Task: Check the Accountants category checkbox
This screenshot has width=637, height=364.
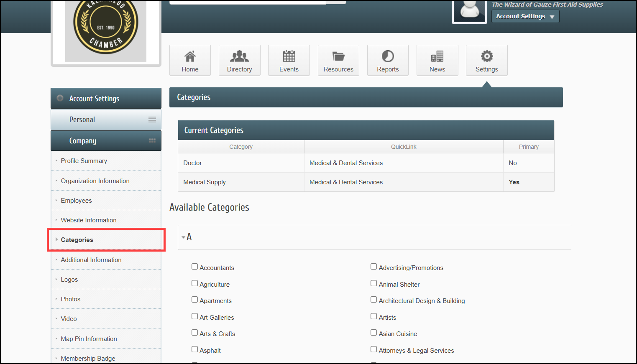Action: [x=195, y=267]
